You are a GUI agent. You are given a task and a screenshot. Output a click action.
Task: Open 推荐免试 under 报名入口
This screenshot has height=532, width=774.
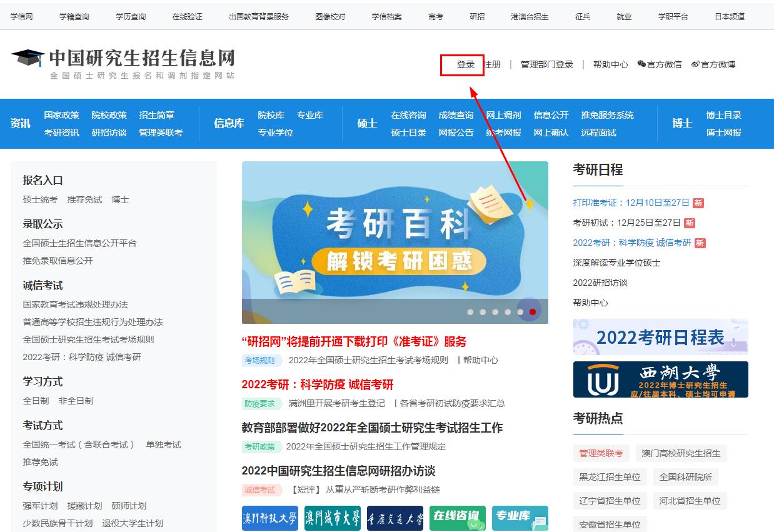tap(85, 199)
